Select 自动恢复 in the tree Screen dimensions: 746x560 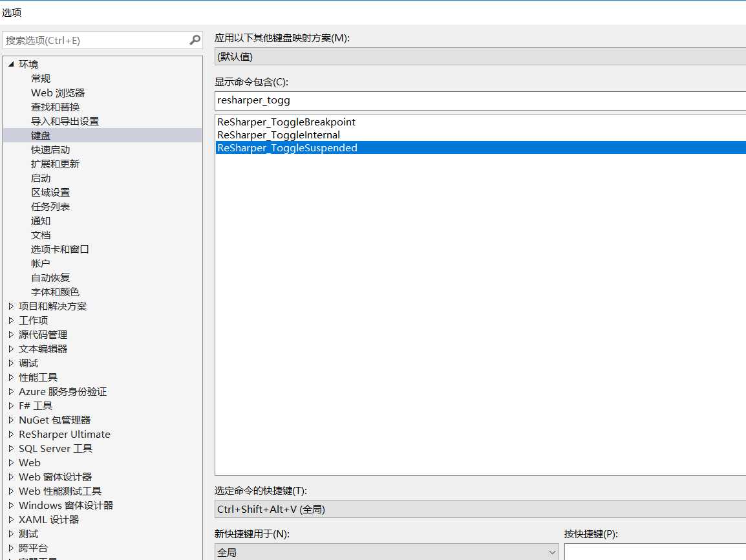pyautogui.click(x=50, y=278)
